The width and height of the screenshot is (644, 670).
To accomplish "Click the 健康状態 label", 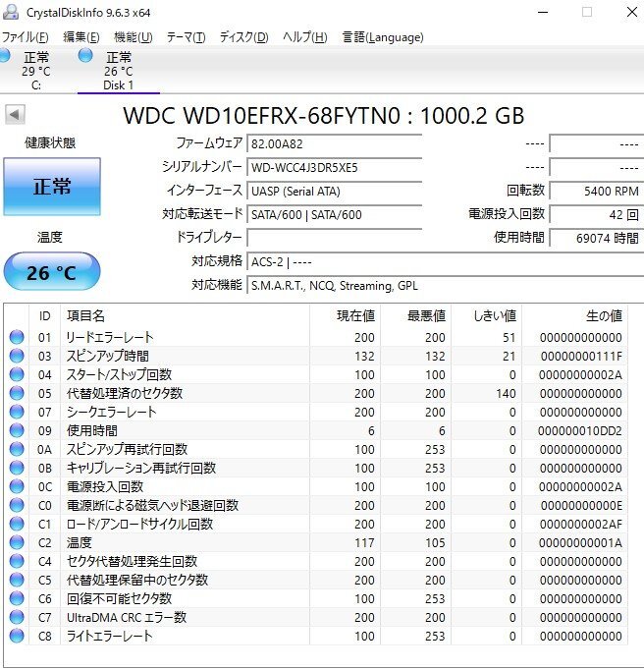I will click(x=50, y=142).
